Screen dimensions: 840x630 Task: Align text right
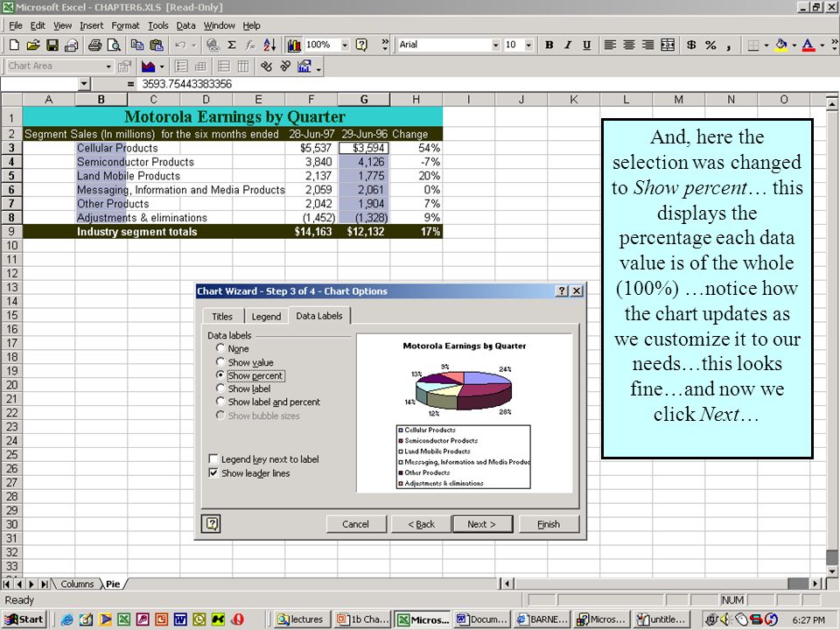(x=647, y=45)
